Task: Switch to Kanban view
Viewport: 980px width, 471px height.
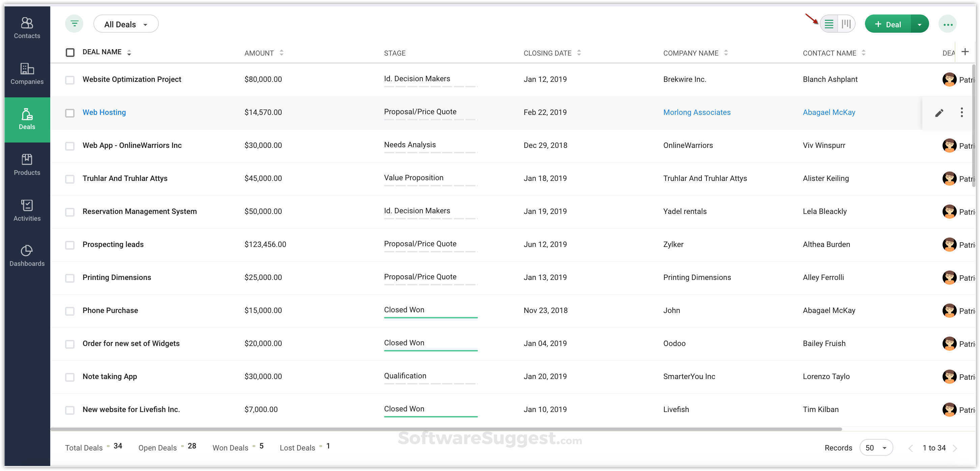Action: (846, 24)
